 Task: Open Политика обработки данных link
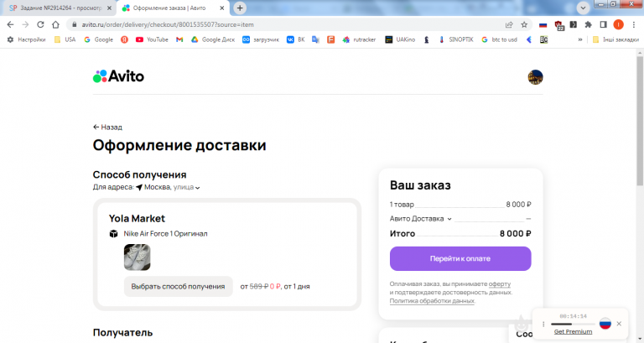(432, 301)
